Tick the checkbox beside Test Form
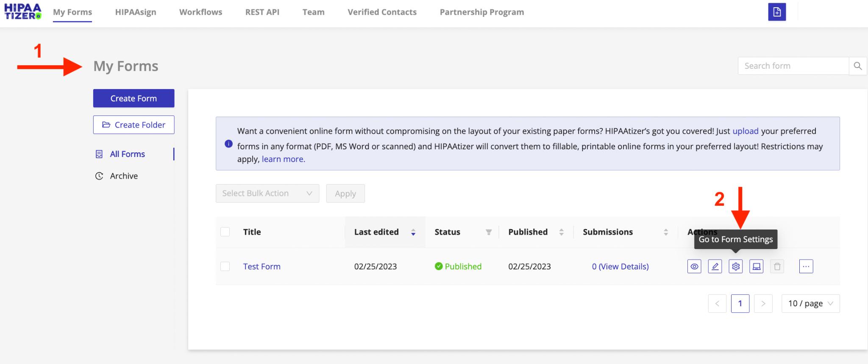This screenshot has height=364, width=868. pos(225,266)
